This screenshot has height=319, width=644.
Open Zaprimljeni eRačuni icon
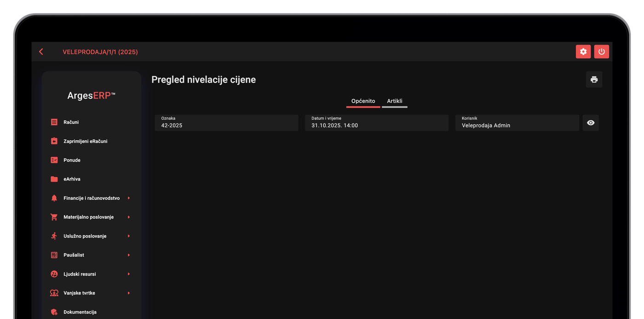pos(54,141)
